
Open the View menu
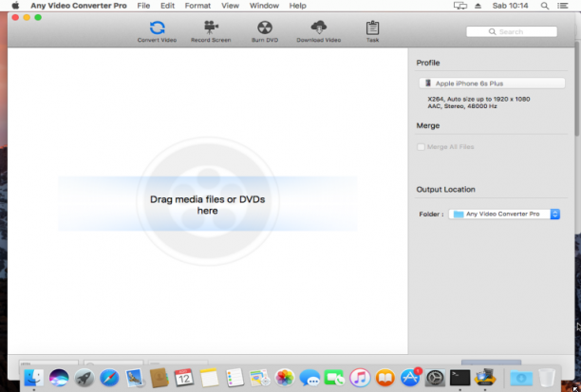tap(230, 6)
